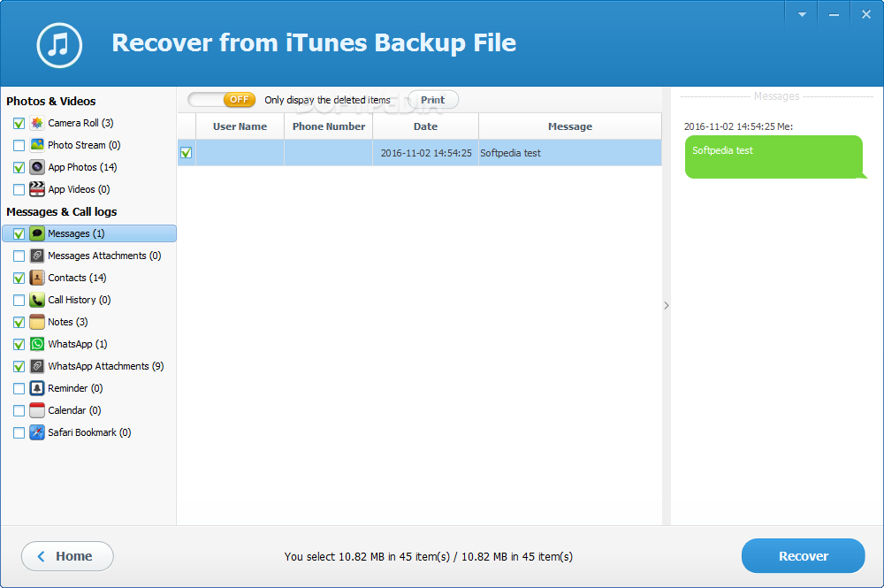
Task: Click the Camera Roll flower icon
Action: 36,123
